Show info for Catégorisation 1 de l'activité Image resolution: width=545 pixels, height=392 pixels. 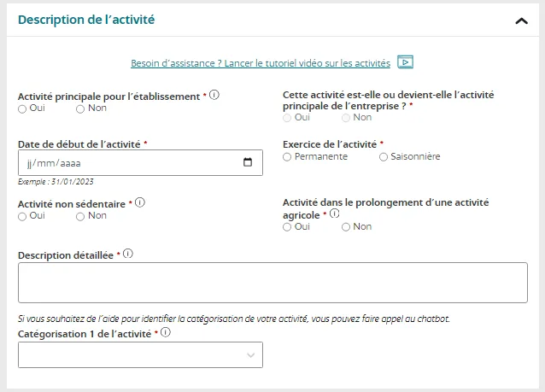(166, 332)
